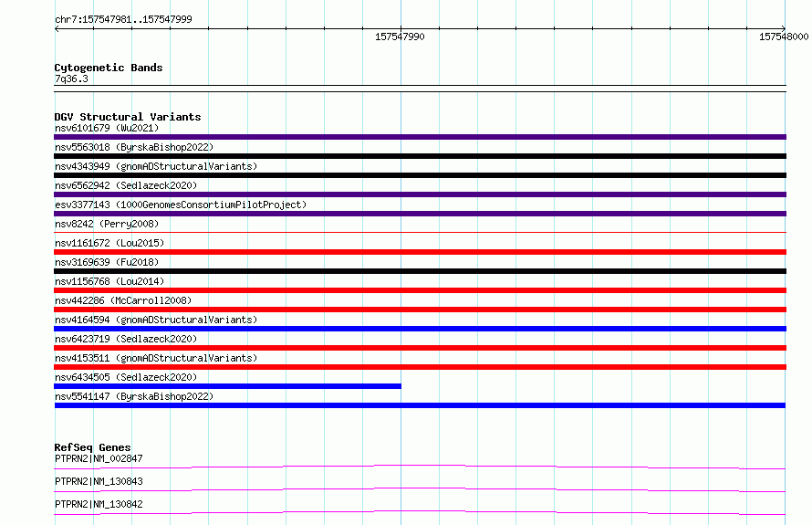
Task: Click the nsv8242 (Perry2008) label
Action: (107, 224)
